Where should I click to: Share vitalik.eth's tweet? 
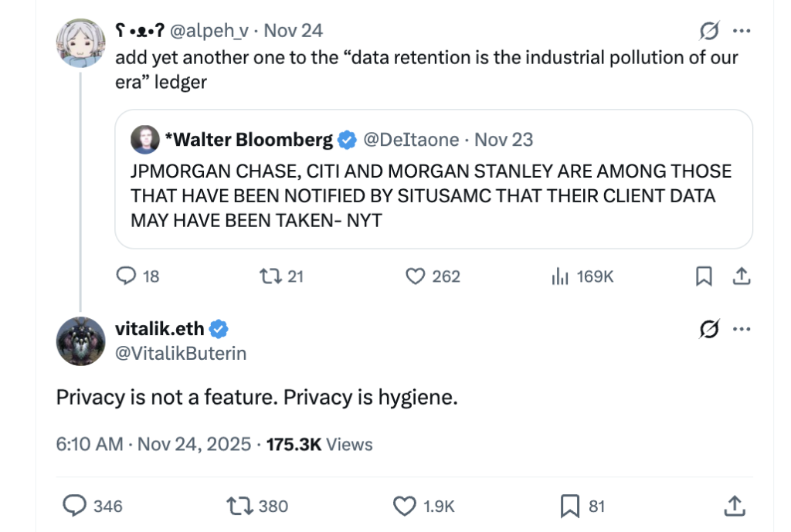(735, 506)
